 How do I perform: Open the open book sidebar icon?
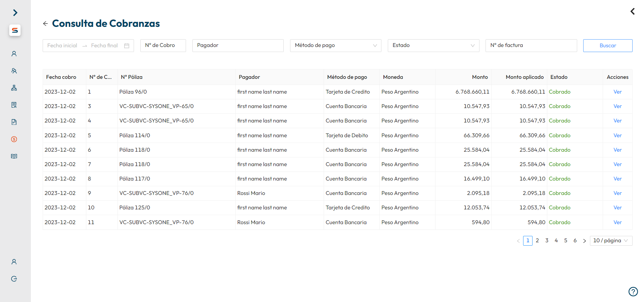pos(14,156)
